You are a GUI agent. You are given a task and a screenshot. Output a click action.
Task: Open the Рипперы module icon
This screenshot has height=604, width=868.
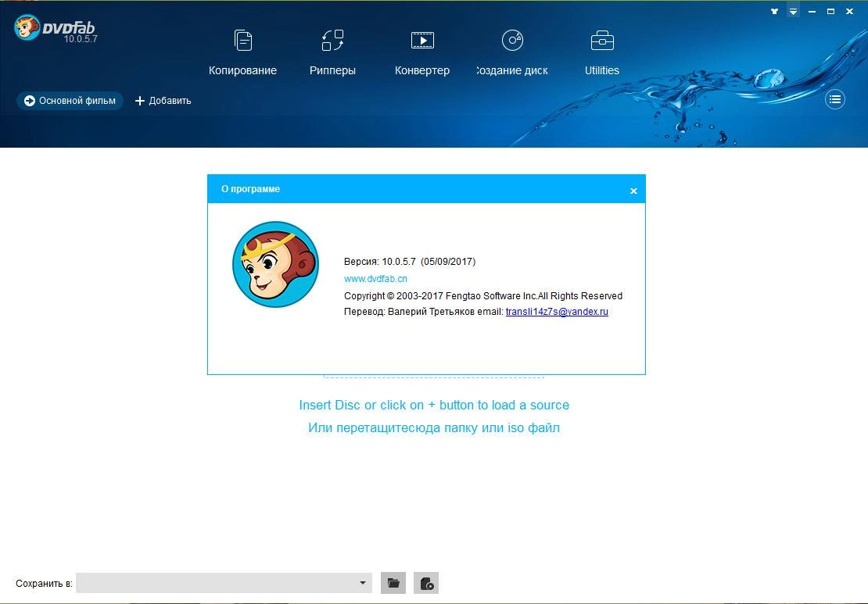332,41
